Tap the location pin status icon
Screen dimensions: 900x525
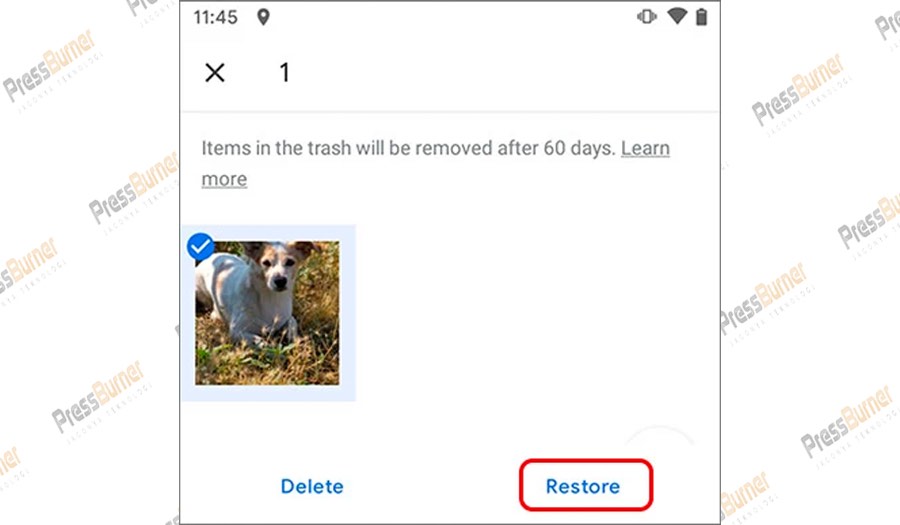[x=263, y=17]
